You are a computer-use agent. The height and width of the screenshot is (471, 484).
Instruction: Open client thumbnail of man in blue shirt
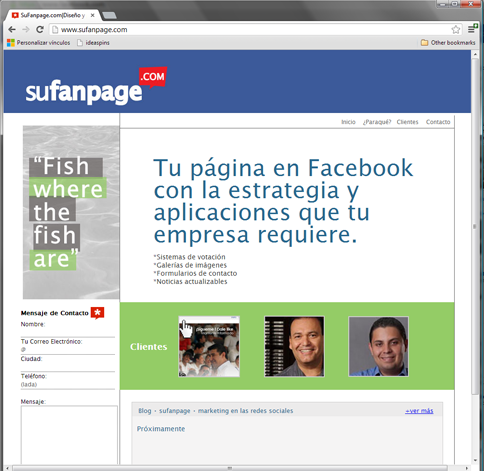pos(379,347)
